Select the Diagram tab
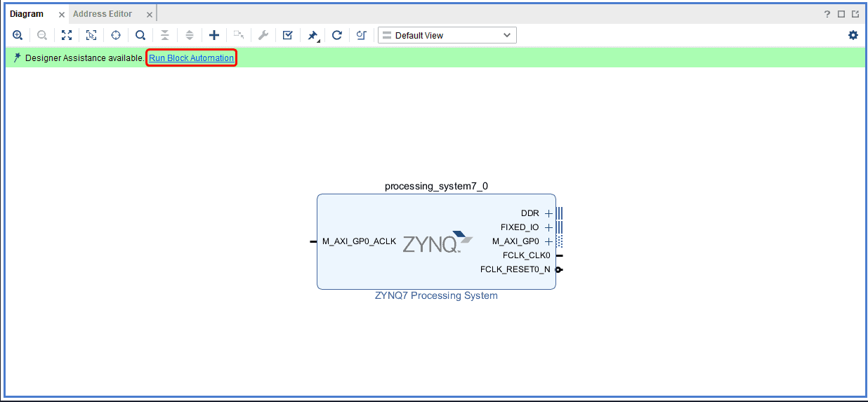This screenshot has width=868, height=402. coord(27,14)
